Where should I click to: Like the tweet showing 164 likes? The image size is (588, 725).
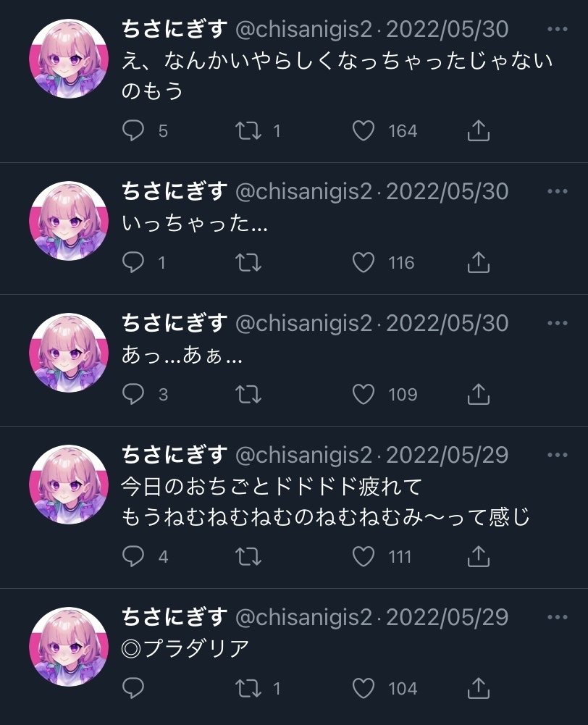pyautogui.click(x=364, y=131)
